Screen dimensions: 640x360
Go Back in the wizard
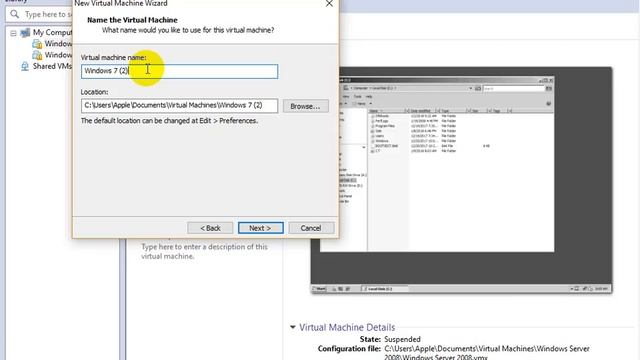pyautogui.click(x=210, y=228)
